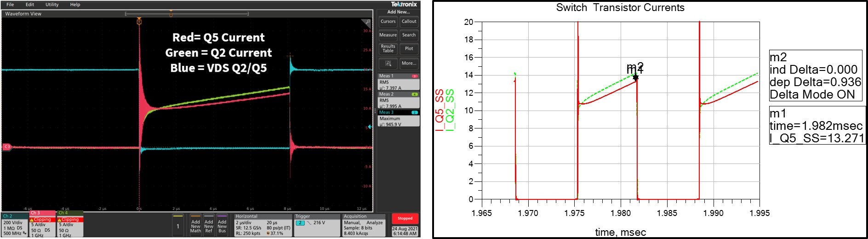Open the Utility menu
The width and height of the screenshot is (868, 239).
(52, 5)
